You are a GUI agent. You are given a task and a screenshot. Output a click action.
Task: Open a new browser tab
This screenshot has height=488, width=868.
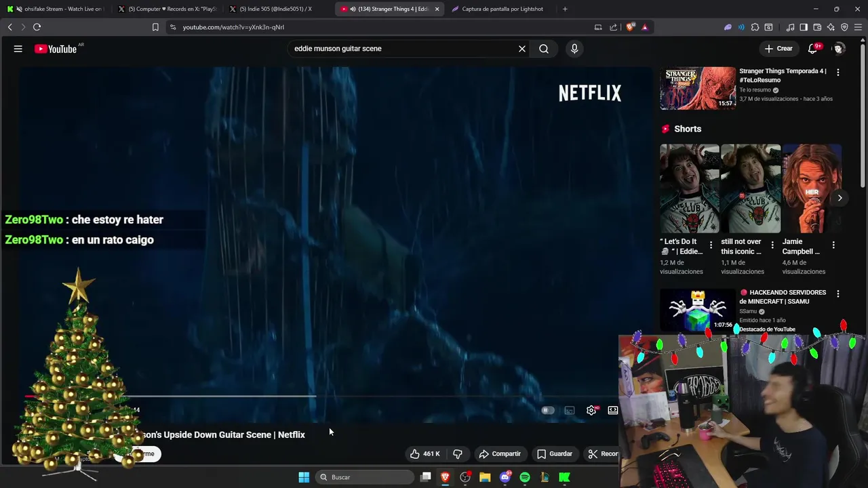(565, 9)
